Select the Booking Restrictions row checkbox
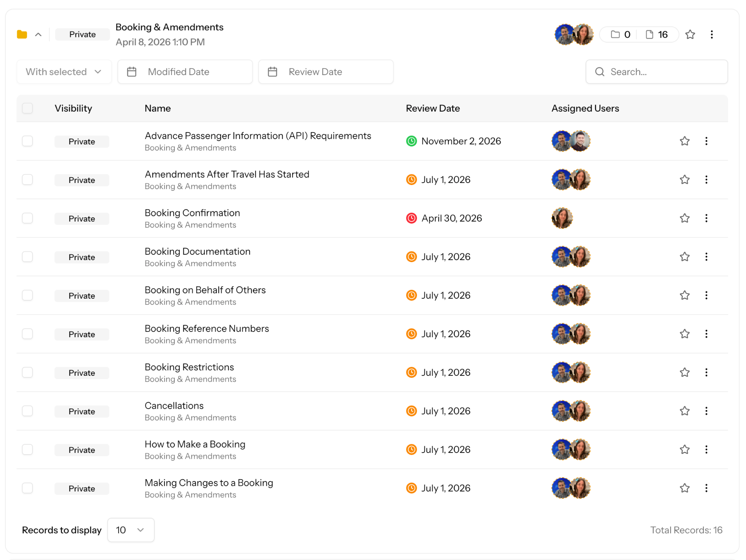 click(27, 373)
